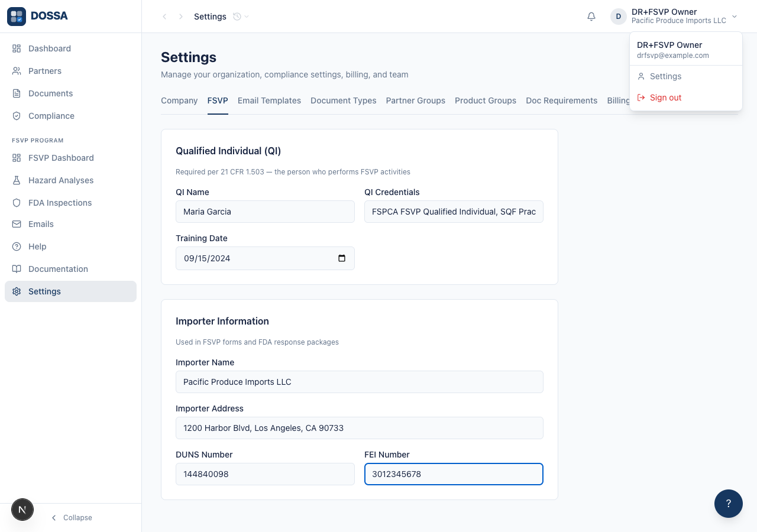Viewport: 757px width, 532px height.
Task: Click the D user avatar
Action: click(x=619, y=17)
